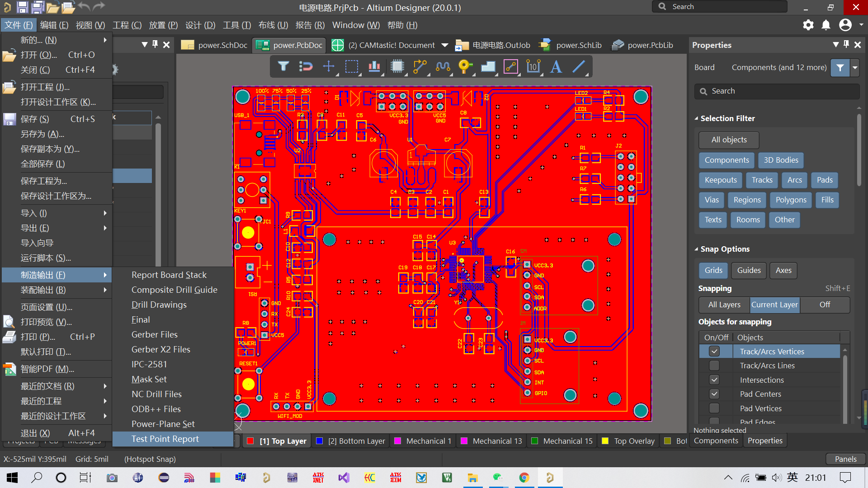
Task: Activate the interactive routing tool icon
Action: click(420, 67)
